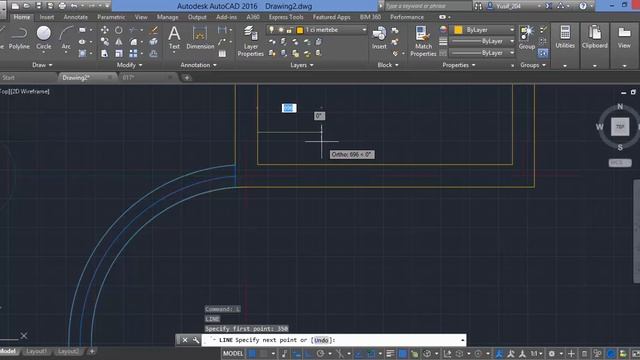The height and width of the screenshot is (360, 640).
Task: Click the Table icon in Annotation panel
Action: [x=222, y=53]
